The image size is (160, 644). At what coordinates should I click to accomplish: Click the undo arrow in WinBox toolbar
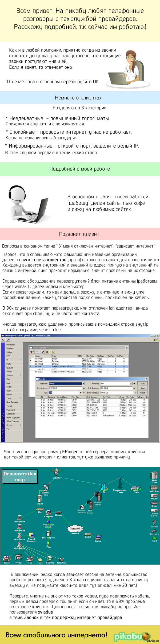coord(3,340)
